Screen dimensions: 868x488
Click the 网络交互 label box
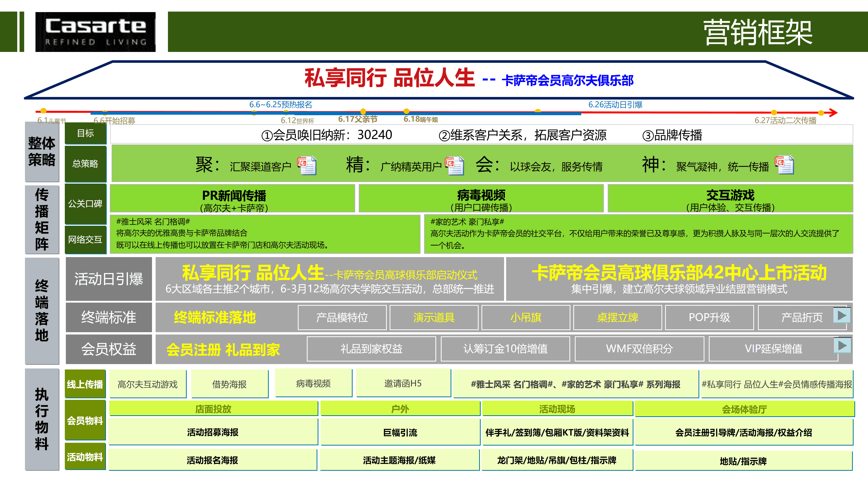86,239
